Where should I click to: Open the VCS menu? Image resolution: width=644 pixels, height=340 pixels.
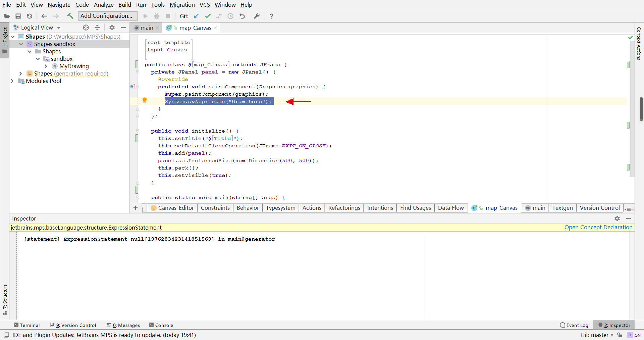point(205,5)
